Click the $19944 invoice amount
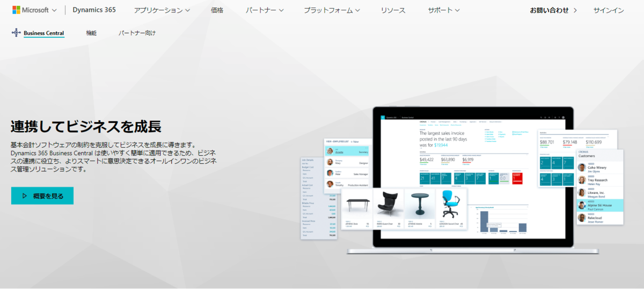The height and width of the screenshot is (289, 644). tap(441, 145)
